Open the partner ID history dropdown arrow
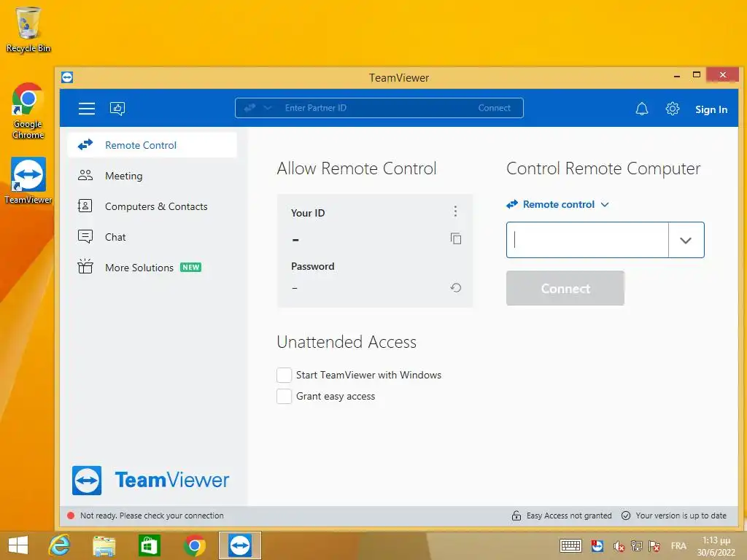 coord(686,240)
